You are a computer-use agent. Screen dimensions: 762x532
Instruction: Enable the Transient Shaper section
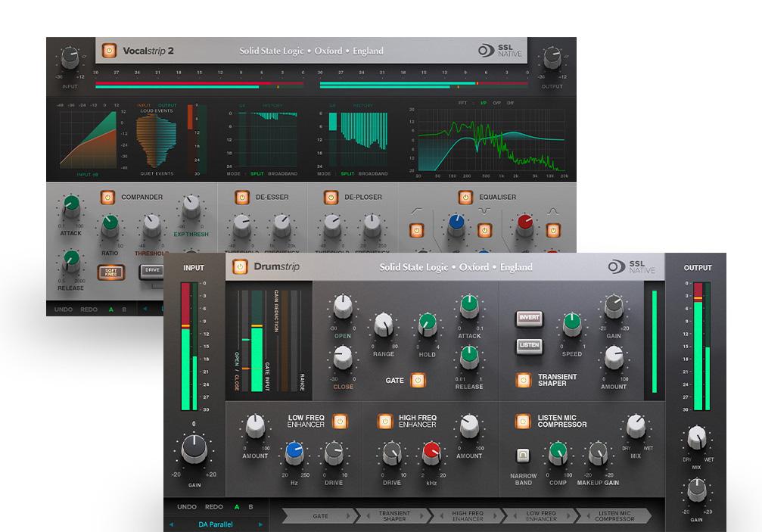click(521, 379)
